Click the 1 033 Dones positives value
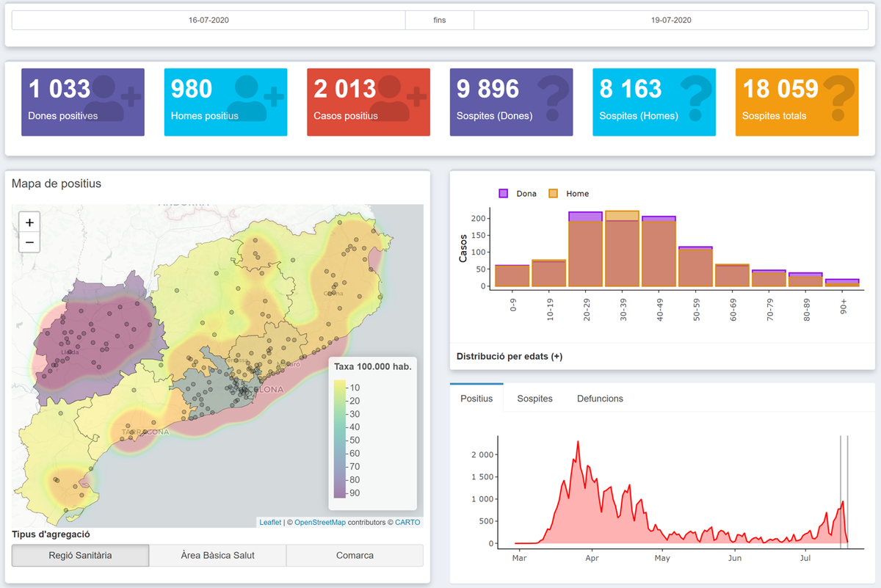This screenshot has width=881, height=588. pyautogui.click(x=59, y=89)
